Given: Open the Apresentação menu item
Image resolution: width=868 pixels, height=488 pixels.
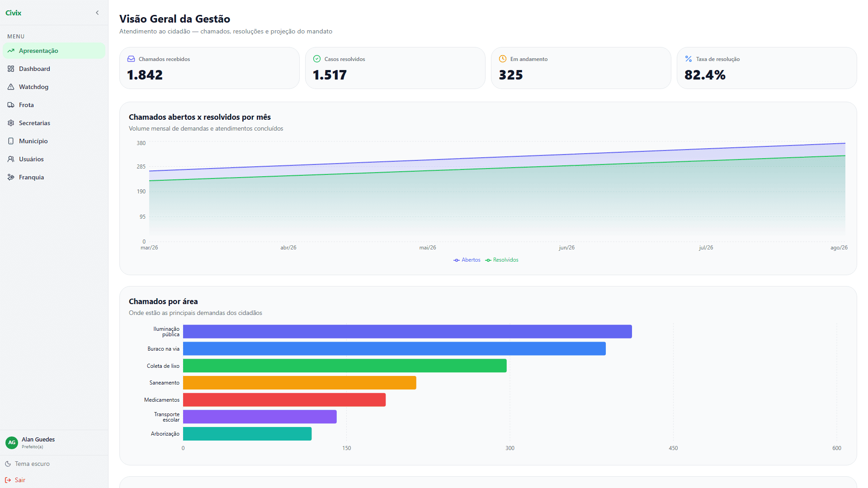Looking at the screenshot, I should tap(54, 51).
